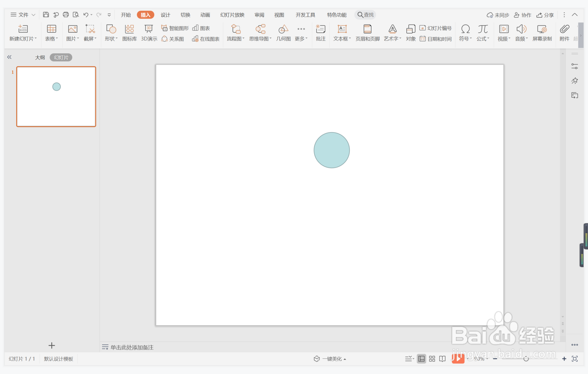Expand the 一键美化 beautify menu
The height and width of the screenshot is (374, 588).
pyautogui.click(x=330, y=359)
